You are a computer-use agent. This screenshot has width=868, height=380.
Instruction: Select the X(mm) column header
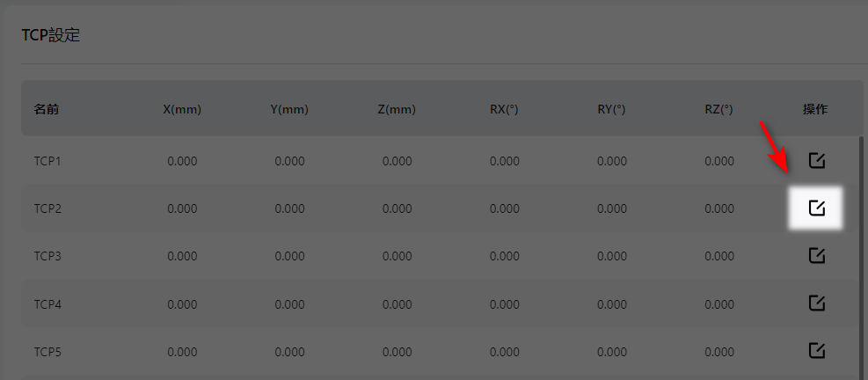click(x=182, y=110)
